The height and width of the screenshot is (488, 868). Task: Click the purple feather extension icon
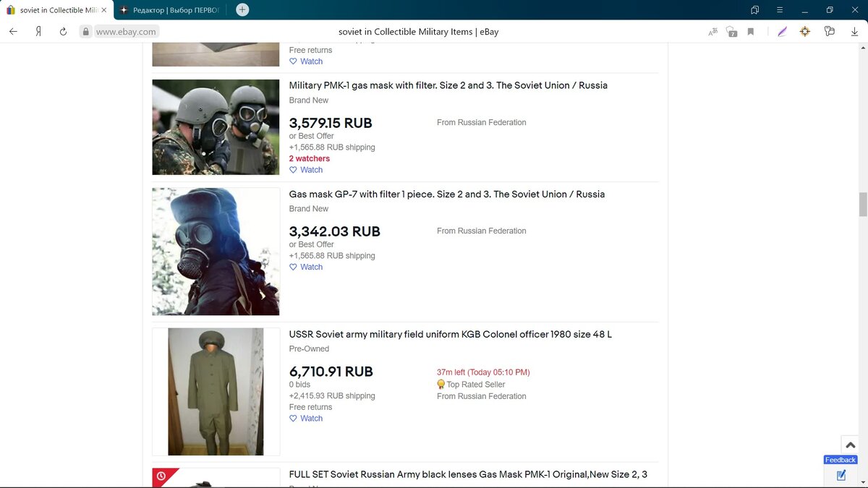point(782,32)
